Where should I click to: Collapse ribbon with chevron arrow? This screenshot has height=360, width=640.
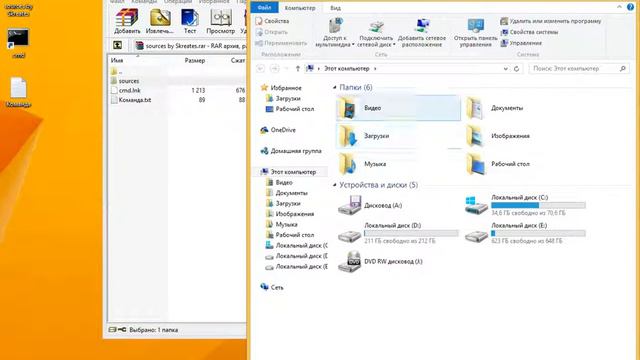pos(619,7)
